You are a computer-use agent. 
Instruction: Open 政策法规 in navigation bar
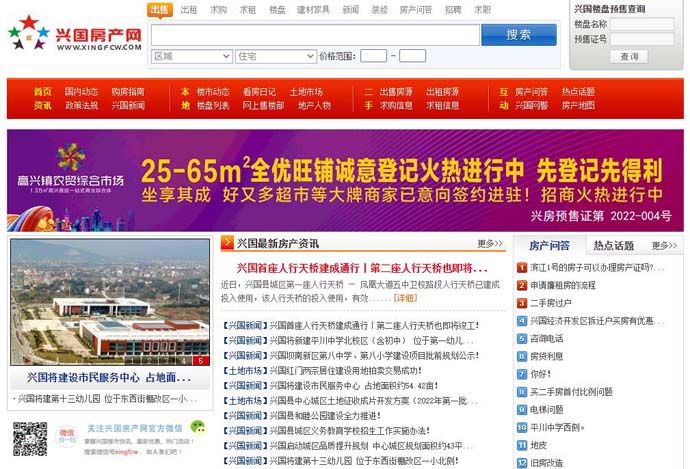pyautogui.click(x=81, y=105)
